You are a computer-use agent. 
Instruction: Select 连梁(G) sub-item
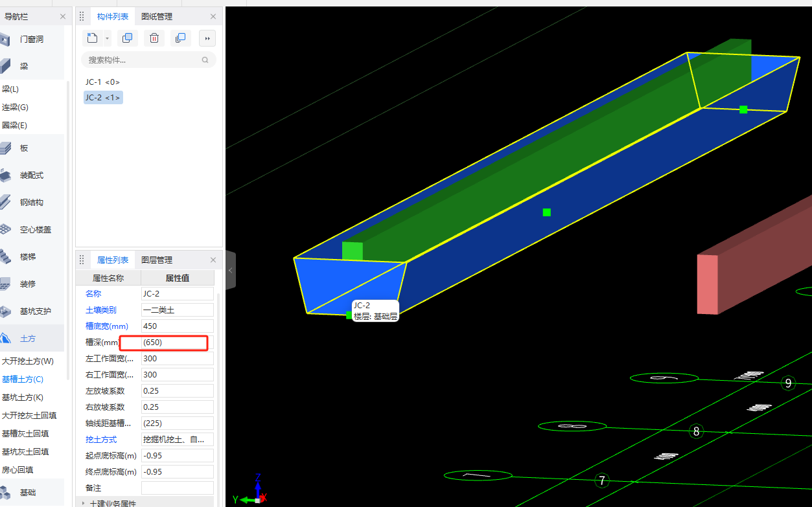[x=16, y=107]
